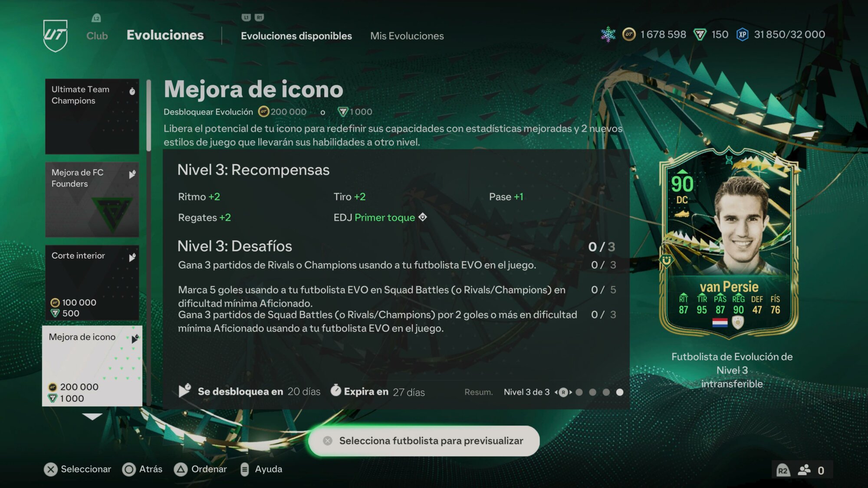Open the Corte interior evolution card
This screenshot has height=488, width=868.
(92, 283)
